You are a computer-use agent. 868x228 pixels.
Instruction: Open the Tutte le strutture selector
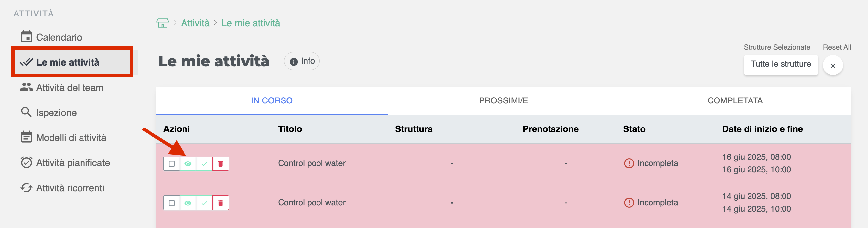click(x=781, y=65)
